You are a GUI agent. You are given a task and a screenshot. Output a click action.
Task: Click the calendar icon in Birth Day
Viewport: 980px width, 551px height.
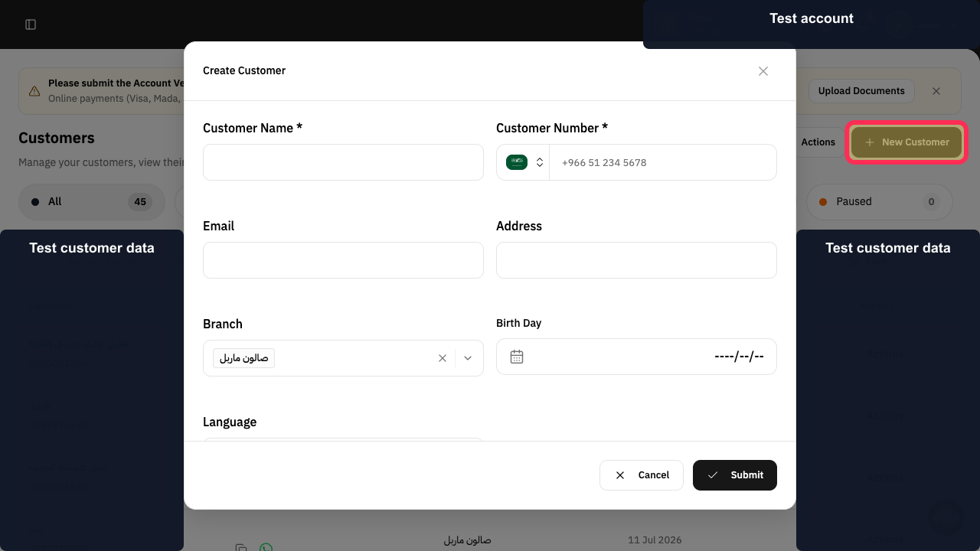coord(517,357)
